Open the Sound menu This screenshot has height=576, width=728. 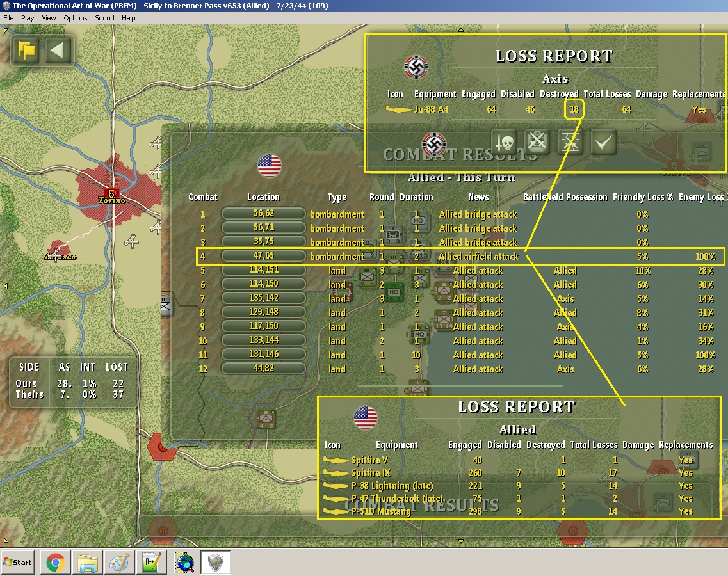[104, 18]
